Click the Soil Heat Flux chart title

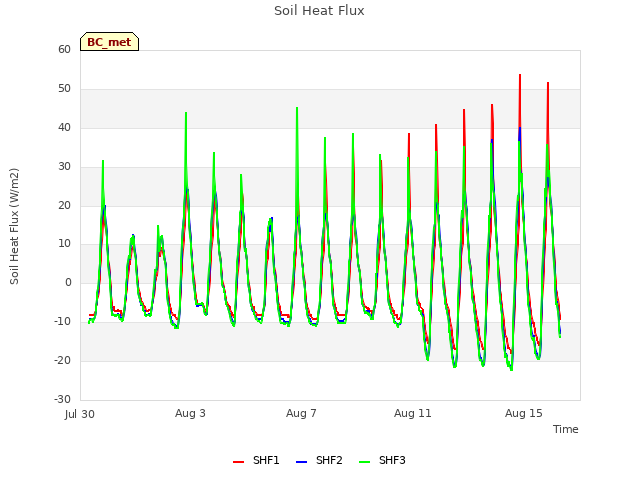(x=319, y=11)
